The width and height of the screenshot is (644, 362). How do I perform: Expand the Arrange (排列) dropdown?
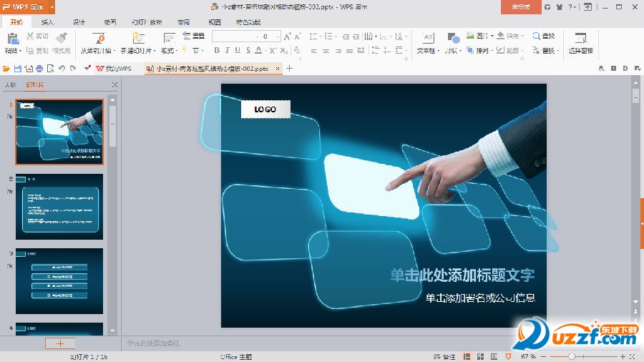492,51
